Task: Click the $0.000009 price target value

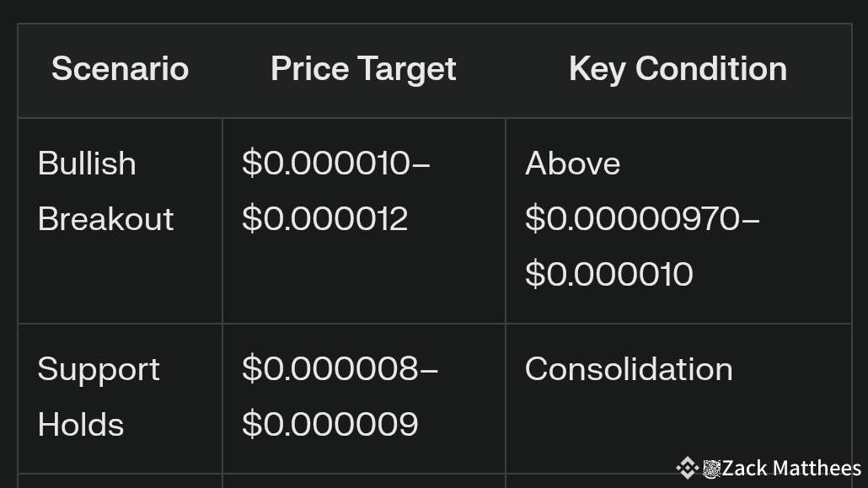Action: coord(330,425)
